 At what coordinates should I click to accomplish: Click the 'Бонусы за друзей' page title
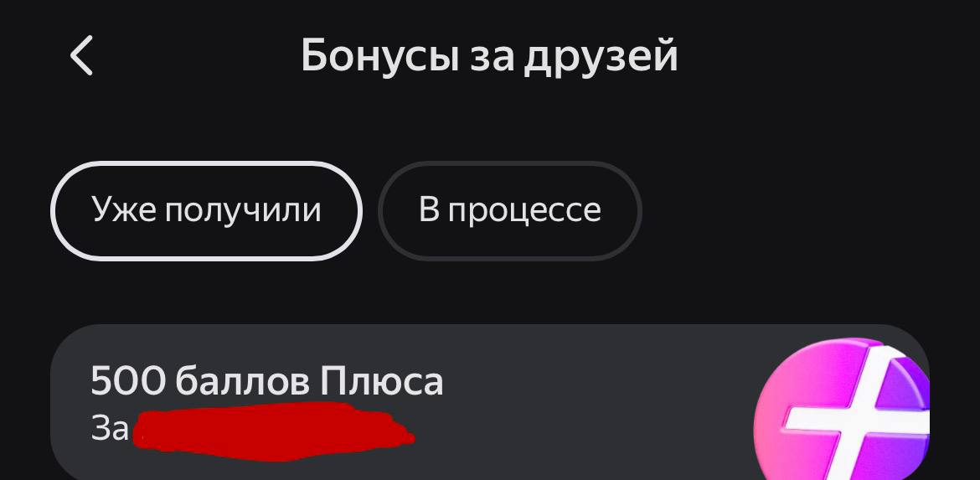click(x=489, y=56)
